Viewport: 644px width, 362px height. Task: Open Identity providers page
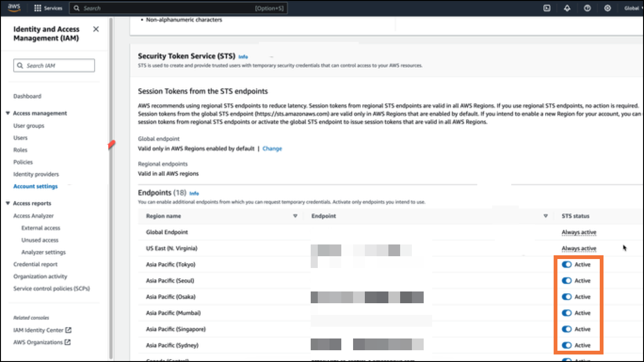coord(36,174)
